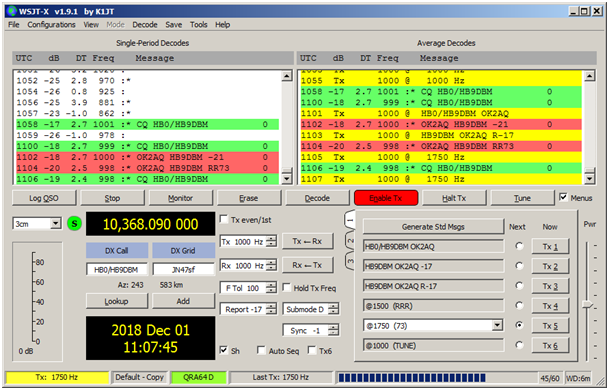Select Next radio button for Tx 3
Viewport: 609px width, 390px height.
click(x=519, y=286)
